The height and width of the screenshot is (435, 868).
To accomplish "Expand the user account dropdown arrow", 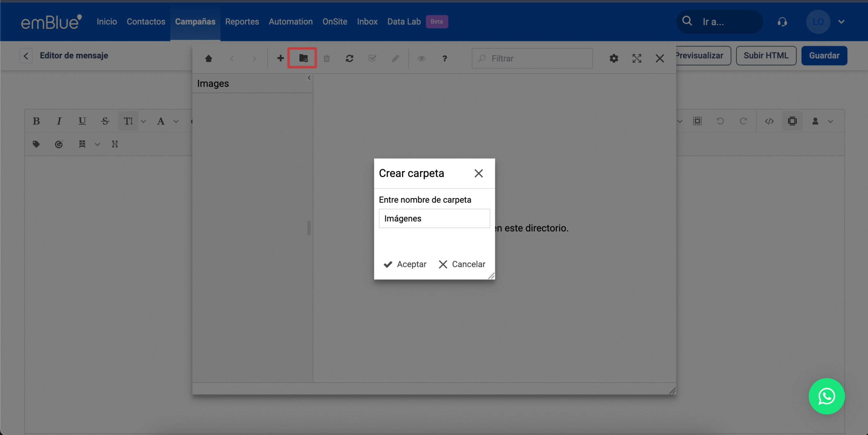I will click(841, 22).
